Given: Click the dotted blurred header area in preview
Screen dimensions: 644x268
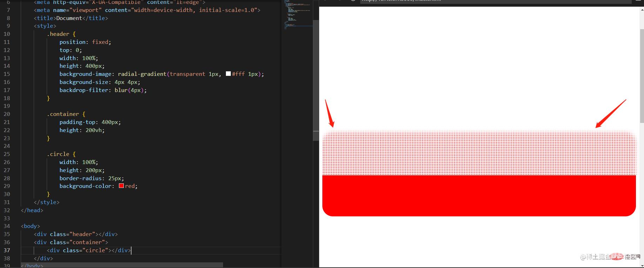Looking at the screenshot, I should point(479,153).
